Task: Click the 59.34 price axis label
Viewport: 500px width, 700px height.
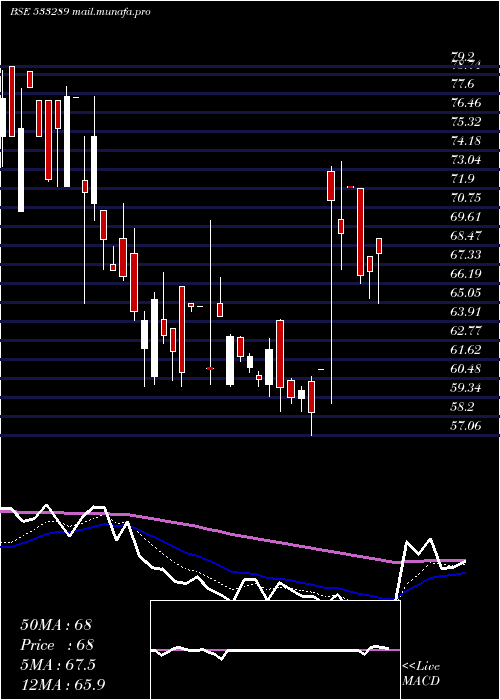Action: (x=466, y=388)
